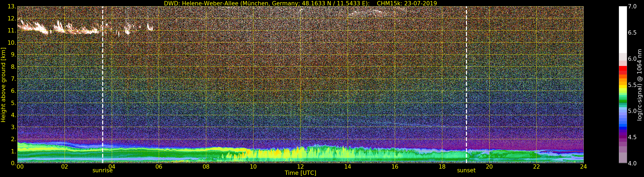Click the "log(rc-signal) @ 1064 nm" colorbar label
The height and width of the screenshot is (177, 644).
(640, 85)
